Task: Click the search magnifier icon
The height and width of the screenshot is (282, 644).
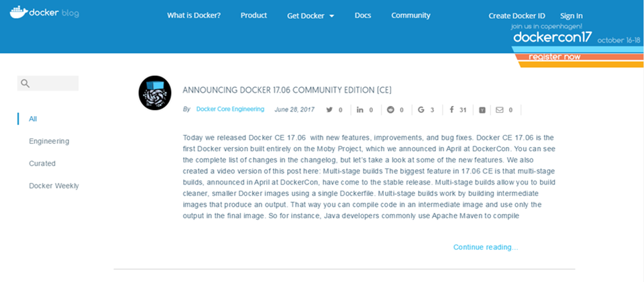Action: click(x=25, y=83)
